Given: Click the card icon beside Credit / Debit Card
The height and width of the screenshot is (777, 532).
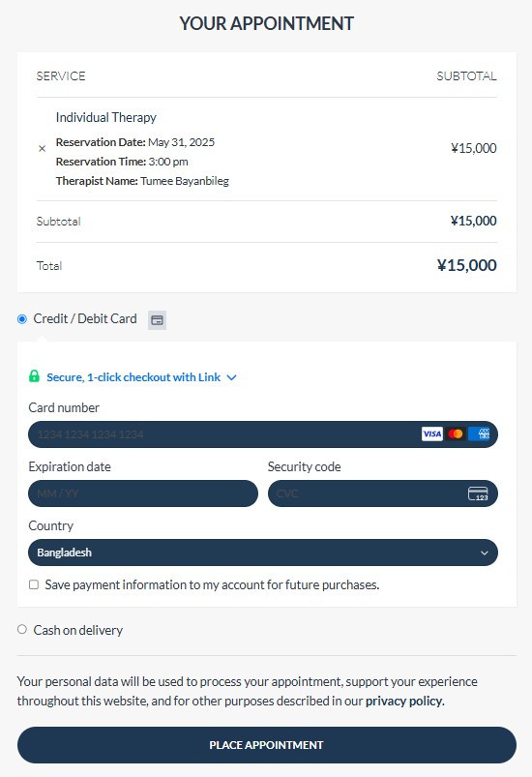Looking at the screenshot, I should [x=157, y=320].
